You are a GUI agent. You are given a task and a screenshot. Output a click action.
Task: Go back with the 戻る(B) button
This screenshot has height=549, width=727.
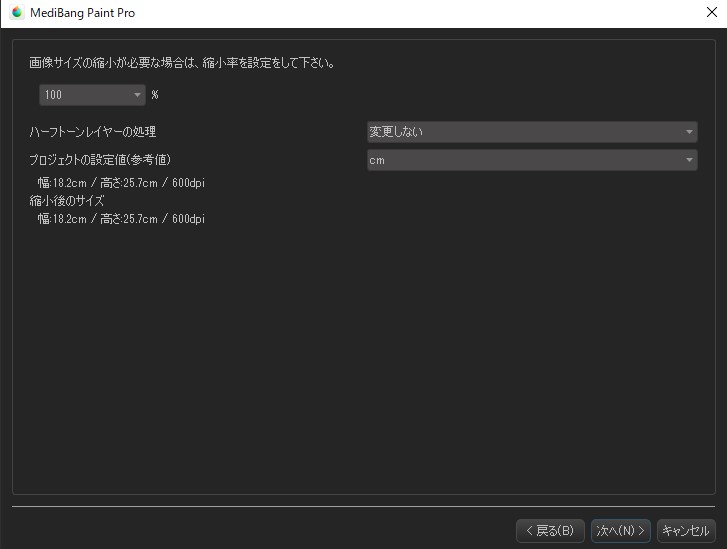tap(550, 530)
